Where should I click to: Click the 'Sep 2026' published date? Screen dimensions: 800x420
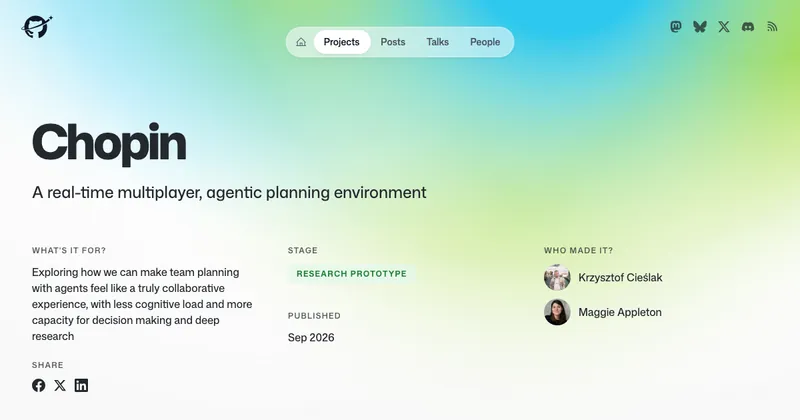click(x=311, y=337)
